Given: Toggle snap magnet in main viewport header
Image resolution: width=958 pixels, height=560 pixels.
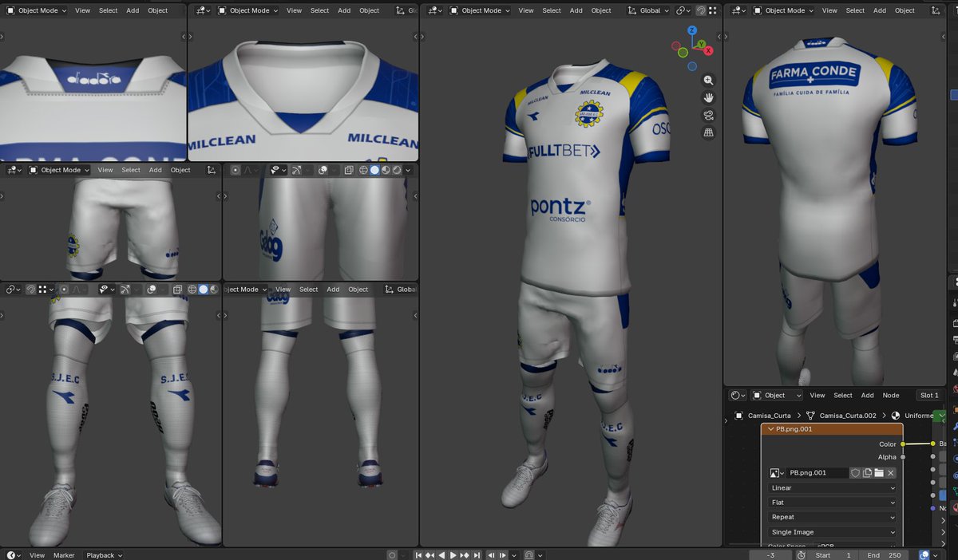Looking at the screenshot, I should (x=701, y=10).
